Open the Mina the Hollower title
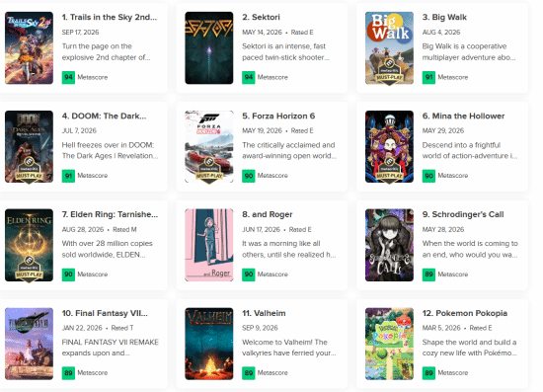Viewport: 543px width, 392px height. point(463,116)
